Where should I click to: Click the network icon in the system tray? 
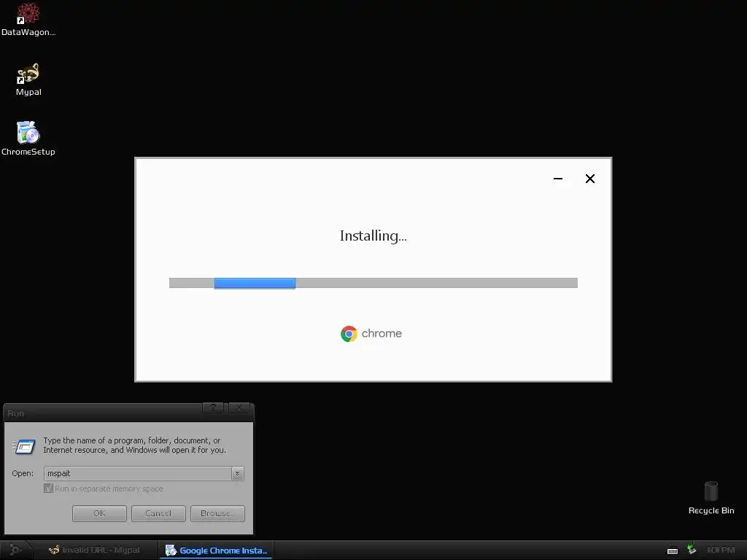click(692, 550)
